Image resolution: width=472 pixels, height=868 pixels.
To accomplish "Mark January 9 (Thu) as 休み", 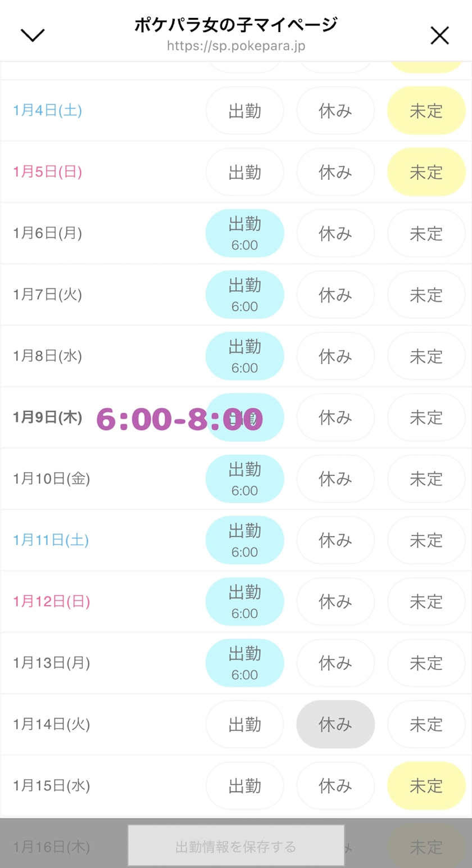I will point(335,417).
